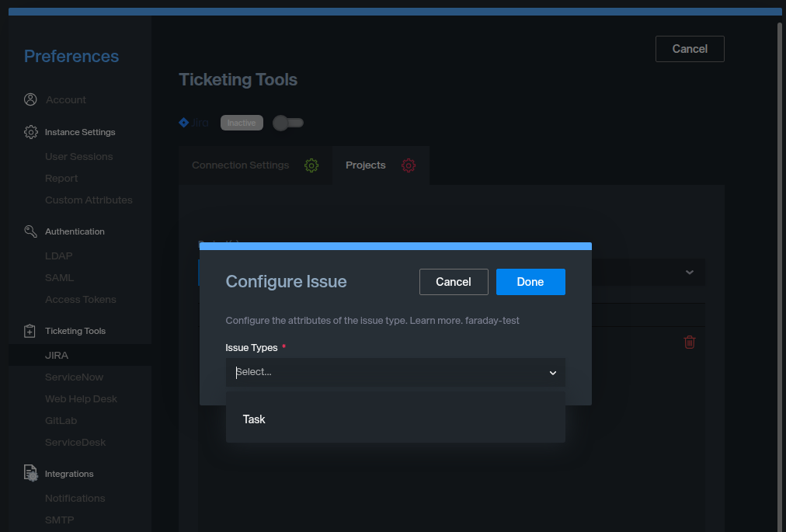Open the Issue Types select dropdown
The image size is (786, 532).
click(395, 372)
